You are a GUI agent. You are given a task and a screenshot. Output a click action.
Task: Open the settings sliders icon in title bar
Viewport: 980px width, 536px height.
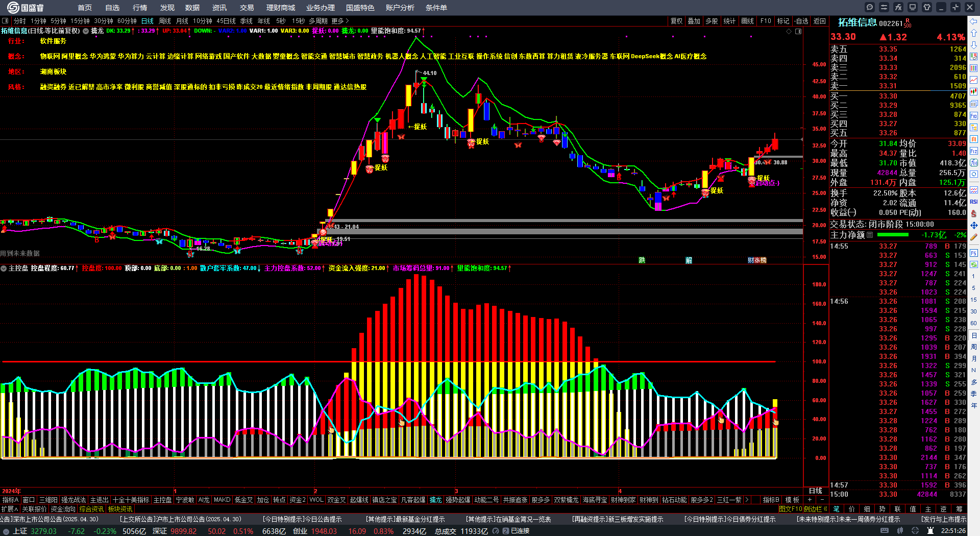coord(884,7)
